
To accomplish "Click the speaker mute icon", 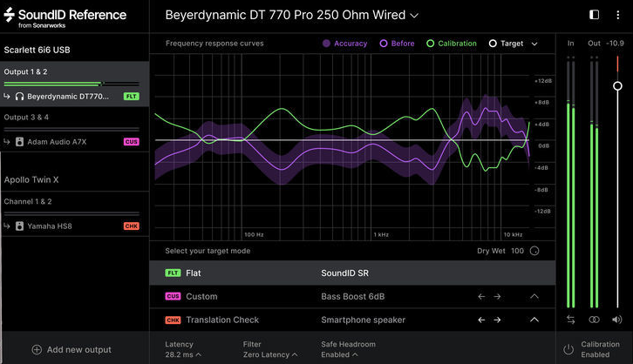I will pos(617,320).
